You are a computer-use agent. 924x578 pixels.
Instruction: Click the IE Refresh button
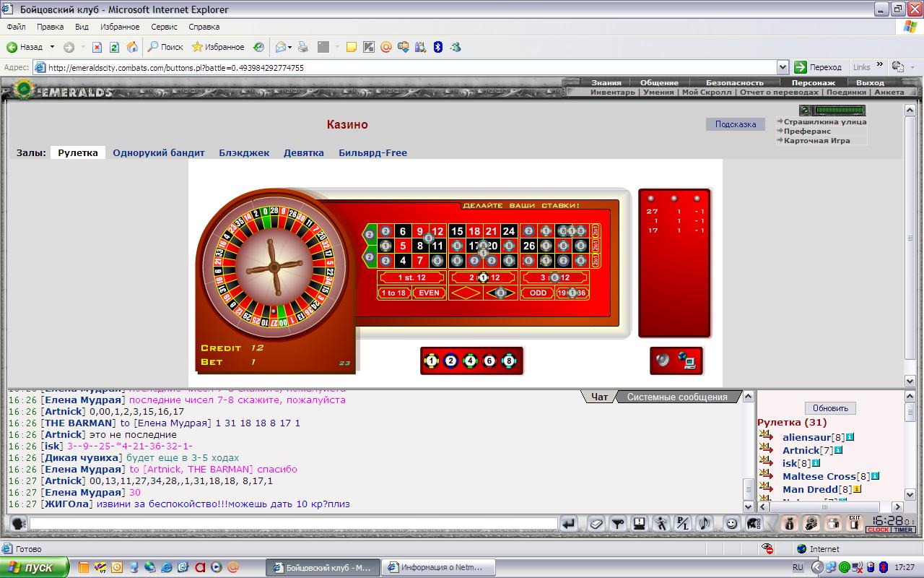pyautogui.click(x=114, y=47)
